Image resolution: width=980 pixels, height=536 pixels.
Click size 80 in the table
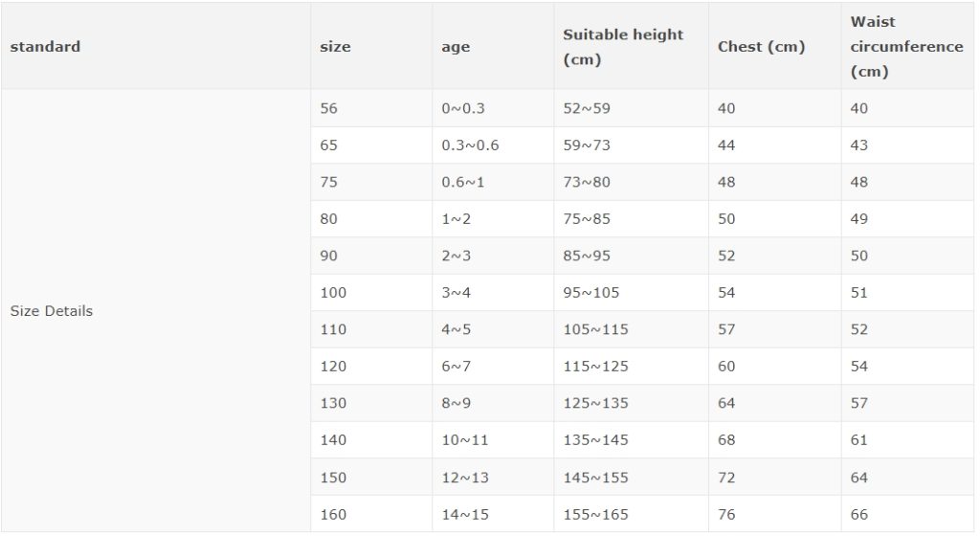(x=371, y=218)
